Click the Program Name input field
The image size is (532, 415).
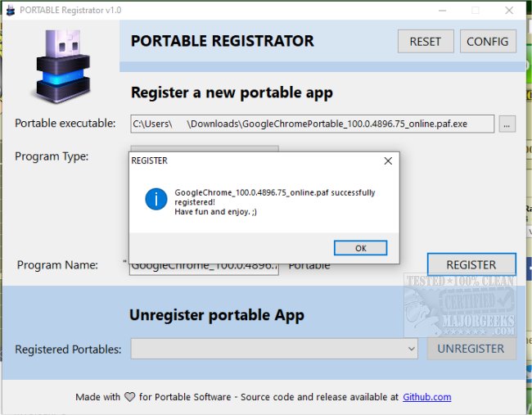point(204,268)
